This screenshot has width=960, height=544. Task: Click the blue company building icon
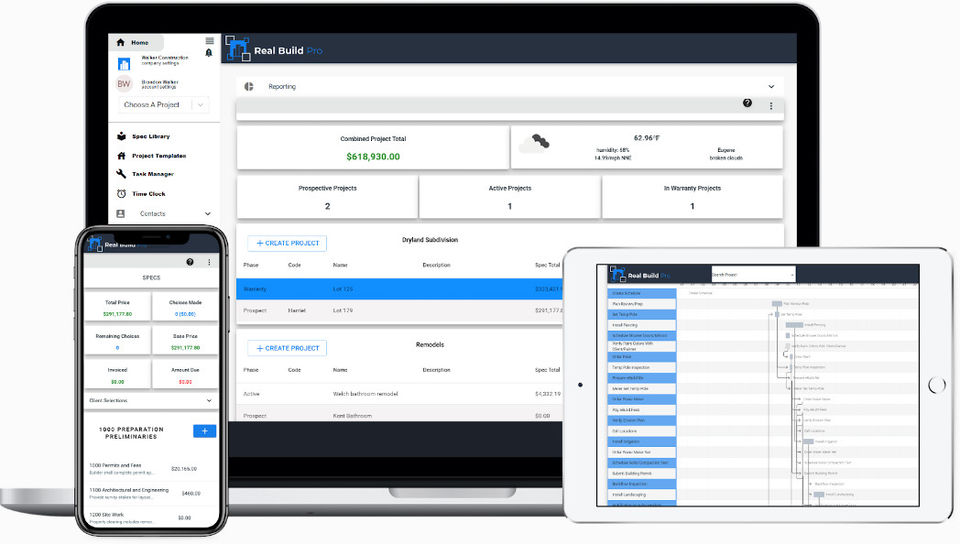tap(124, 64)
